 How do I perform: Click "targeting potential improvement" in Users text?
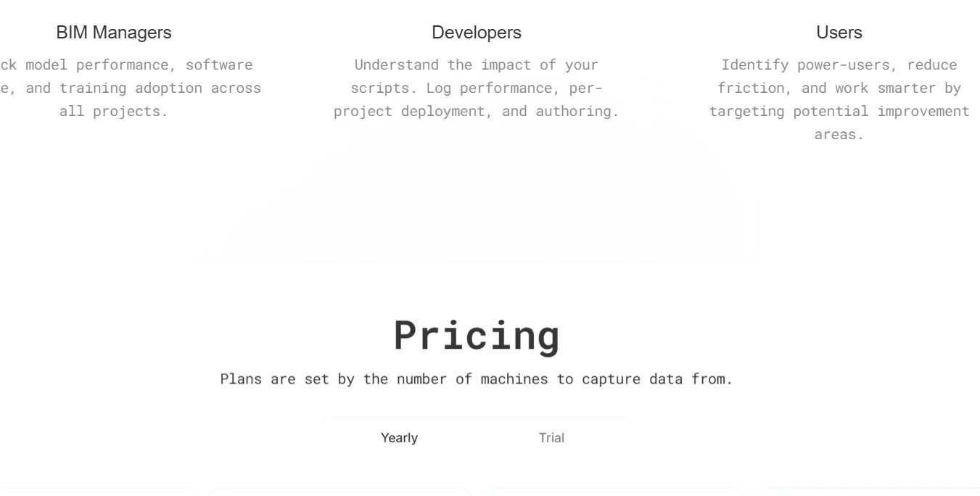[839, 111]
